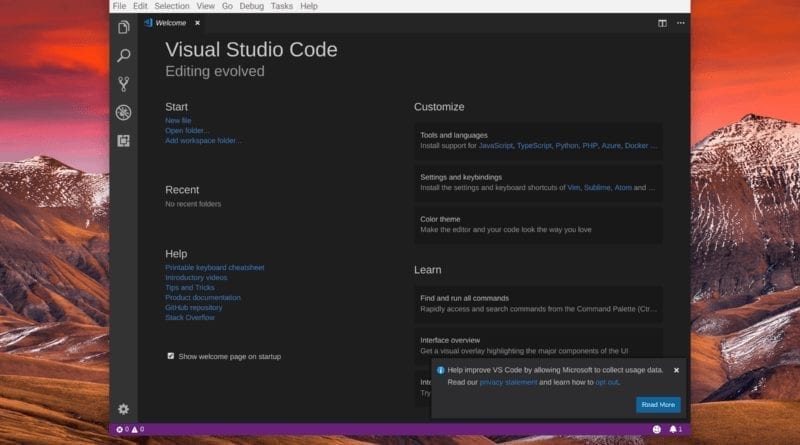800x445 pixels.
Task: Open the editor More Actions ellipsis
Action: point(681,23)
